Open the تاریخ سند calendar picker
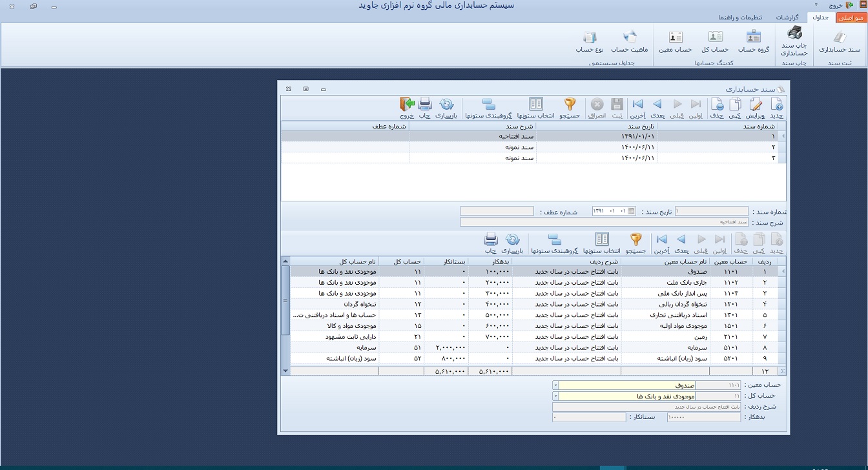This screenshot has width=868, height=470. (632, 211)
